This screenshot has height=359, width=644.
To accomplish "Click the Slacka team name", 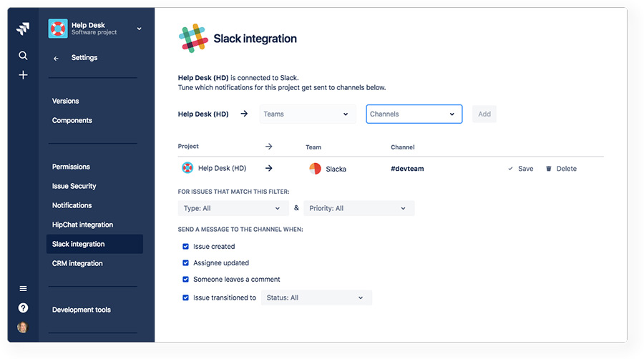I will [x=336, y=169].
